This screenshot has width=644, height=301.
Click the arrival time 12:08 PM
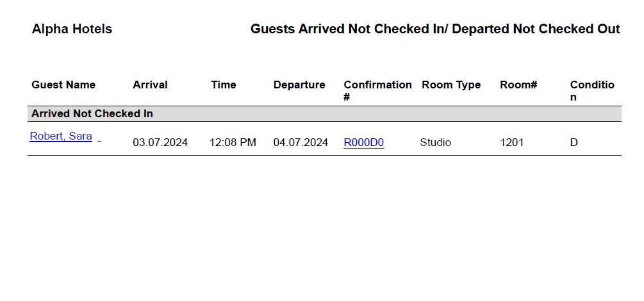233,143
